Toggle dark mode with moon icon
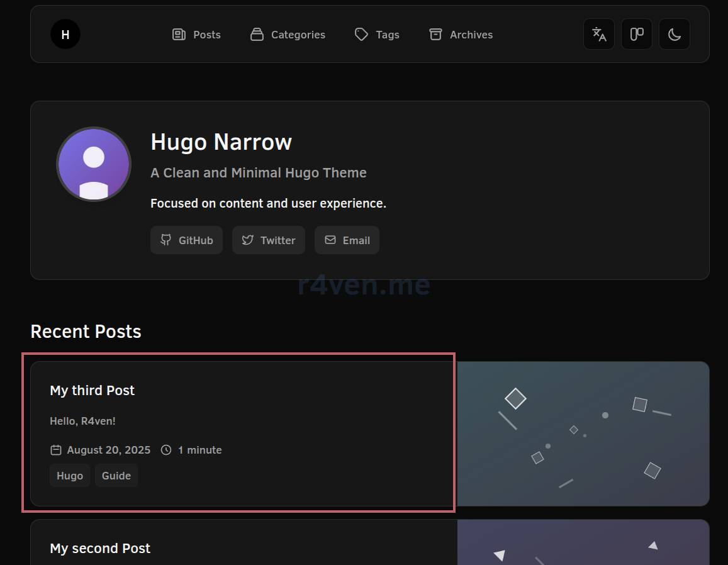Screen dimensions: 728x565 [675, 35]
